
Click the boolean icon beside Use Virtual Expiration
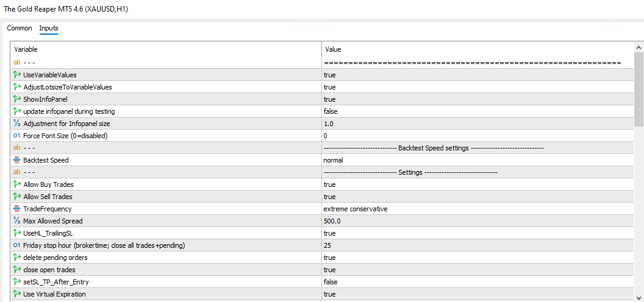[17, 294]
